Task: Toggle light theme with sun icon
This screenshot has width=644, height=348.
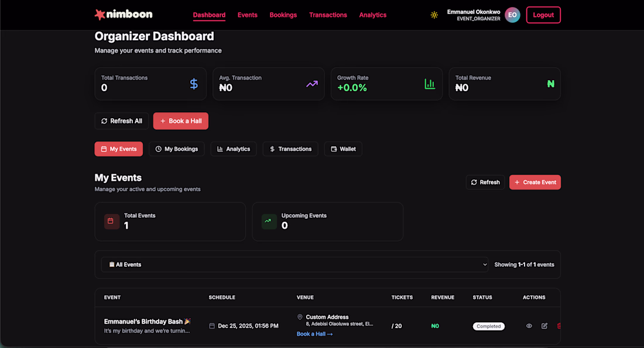Action: (x=434, y=15)
